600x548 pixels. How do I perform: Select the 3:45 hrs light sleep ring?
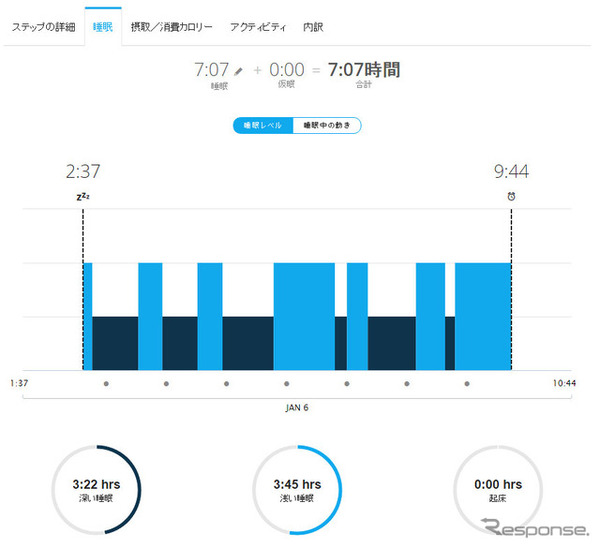pos(297,490)
